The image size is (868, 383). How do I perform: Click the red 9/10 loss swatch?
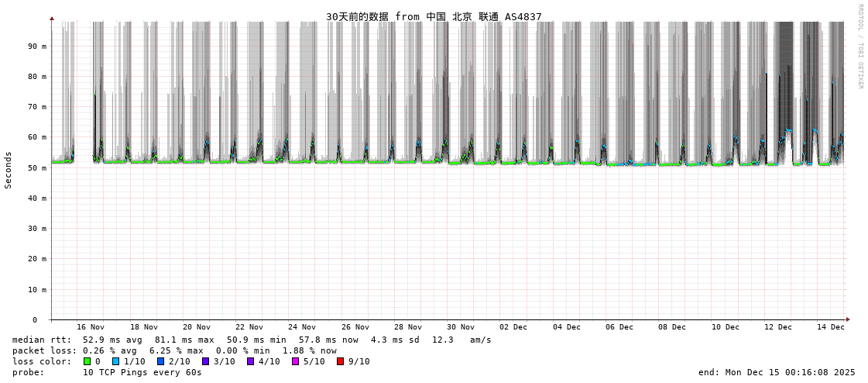coord(340,361)
